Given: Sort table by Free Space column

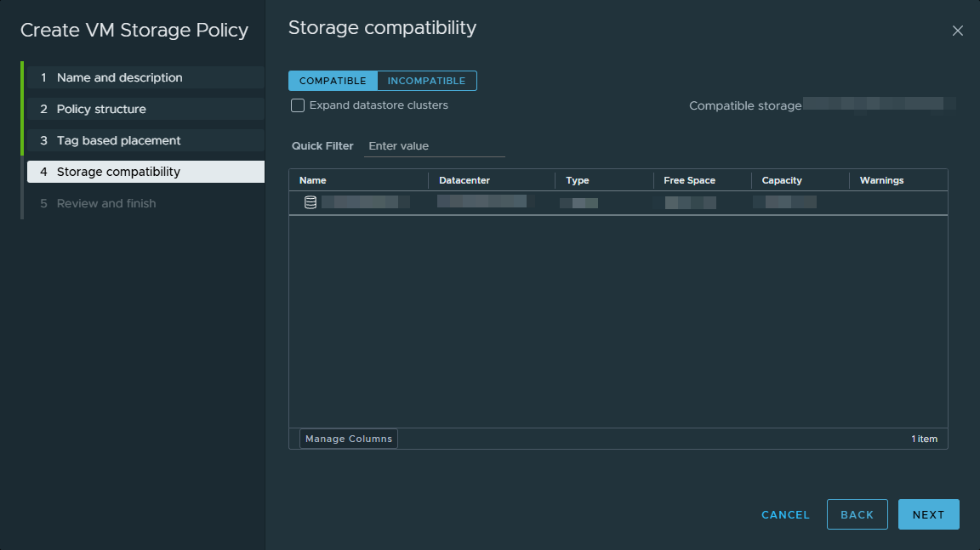Looking at the screenshot, I should tap(689, 180).
